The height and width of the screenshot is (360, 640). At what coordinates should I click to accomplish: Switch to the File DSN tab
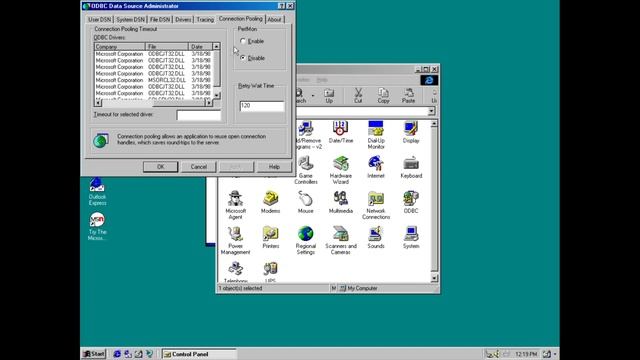[160, 20]
